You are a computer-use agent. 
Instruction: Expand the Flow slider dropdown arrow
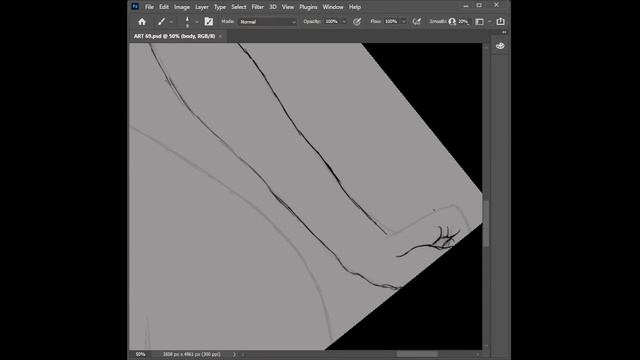click(404, 22)
